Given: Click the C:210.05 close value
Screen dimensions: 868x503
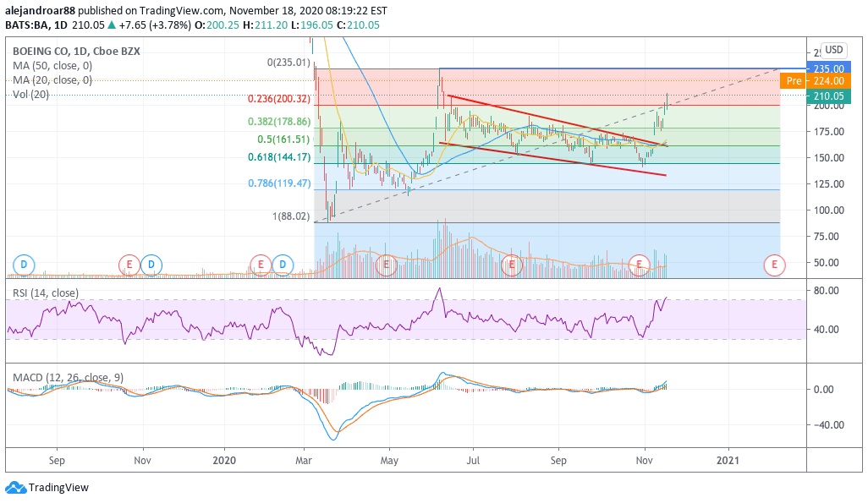Looking at the screenshot, I should coord(358,25).
